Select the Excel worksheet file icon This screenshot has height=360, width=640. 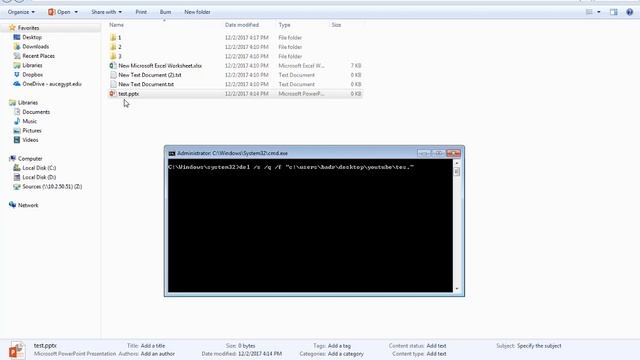pyautogui.click(x=113, y=66)
